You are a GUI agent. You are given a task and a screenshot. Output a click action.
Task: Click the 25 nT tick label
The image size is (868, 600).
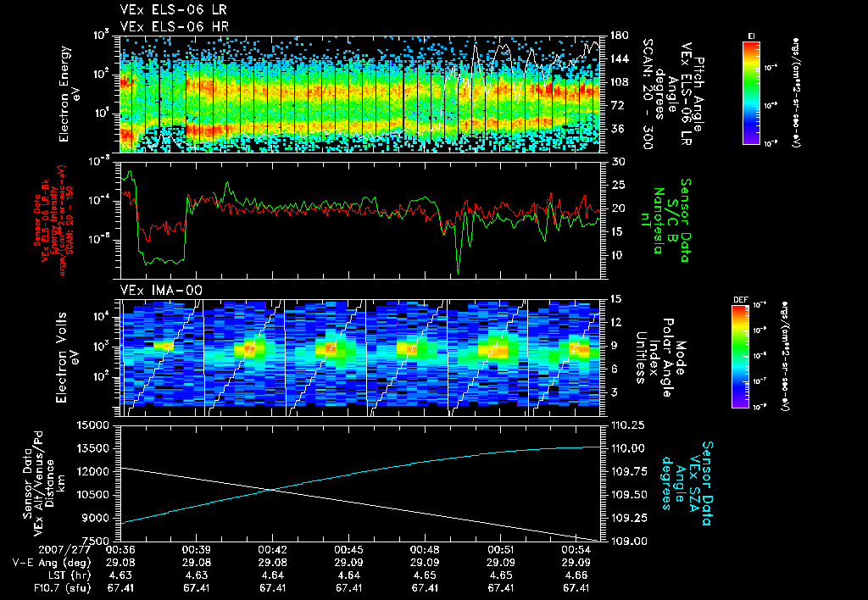click(619, 186)
